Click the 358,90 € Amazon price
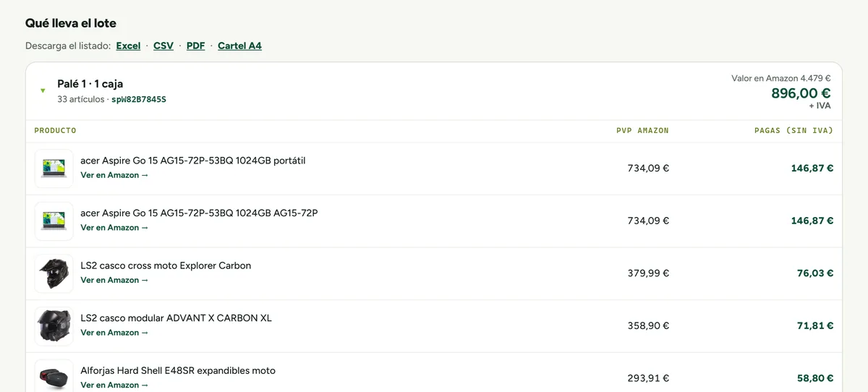Image resolution: width=868 pixels, height=392 pixels. coord(648,326)
